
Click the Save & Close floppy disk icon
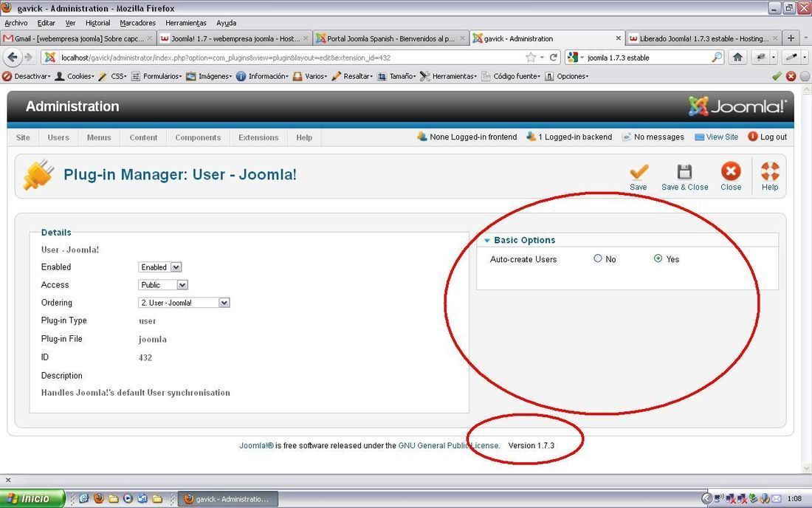pyautogui.click(x=684, y=171)
